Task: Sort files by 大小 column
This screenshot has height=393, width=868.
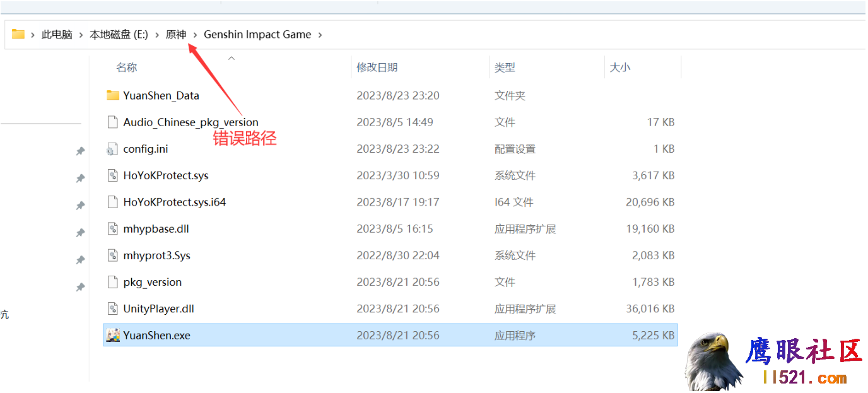Action: 619,67
